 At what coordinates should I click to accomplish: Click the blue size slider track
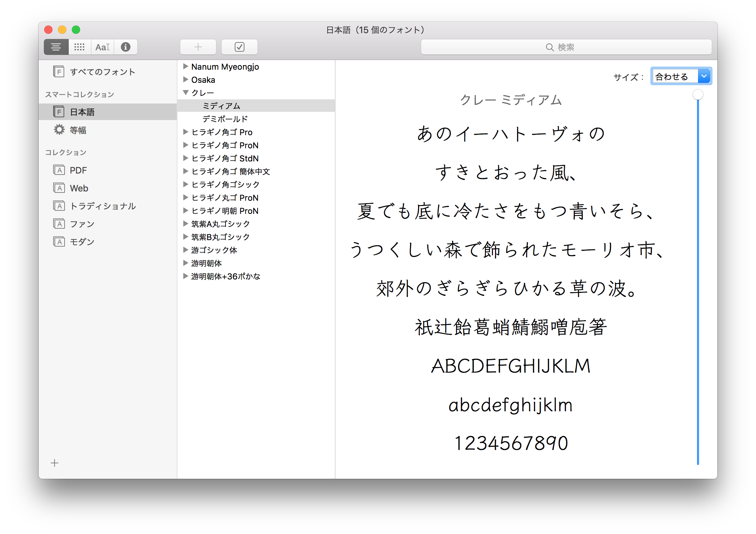tap(698, 283)
